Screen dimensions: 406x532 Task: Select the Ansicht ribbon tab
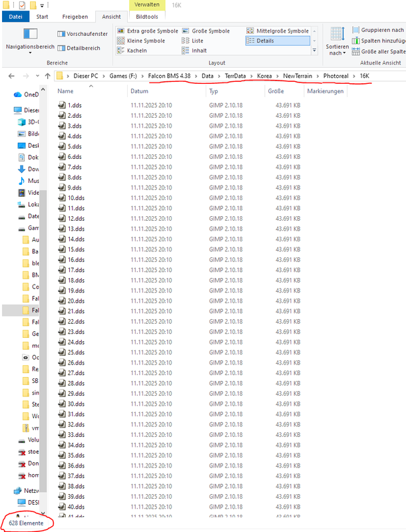(111, 17)
